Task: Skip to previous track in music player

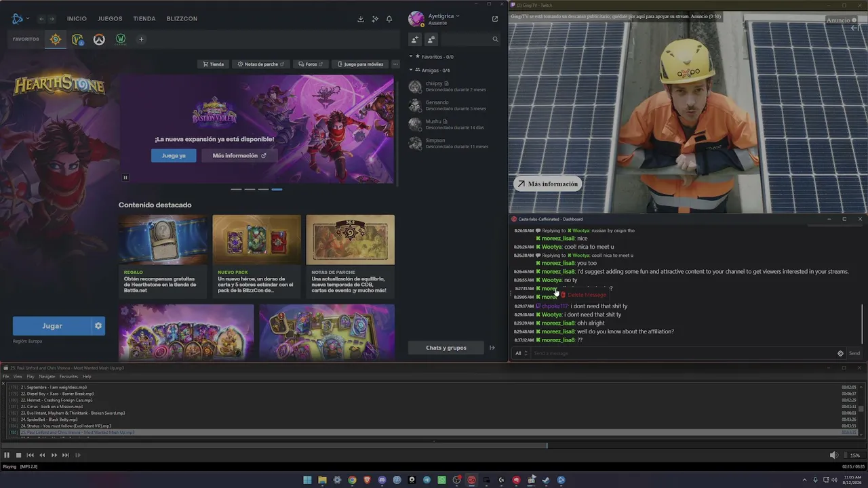Action: pyautogui.click(x=31, y=455)
